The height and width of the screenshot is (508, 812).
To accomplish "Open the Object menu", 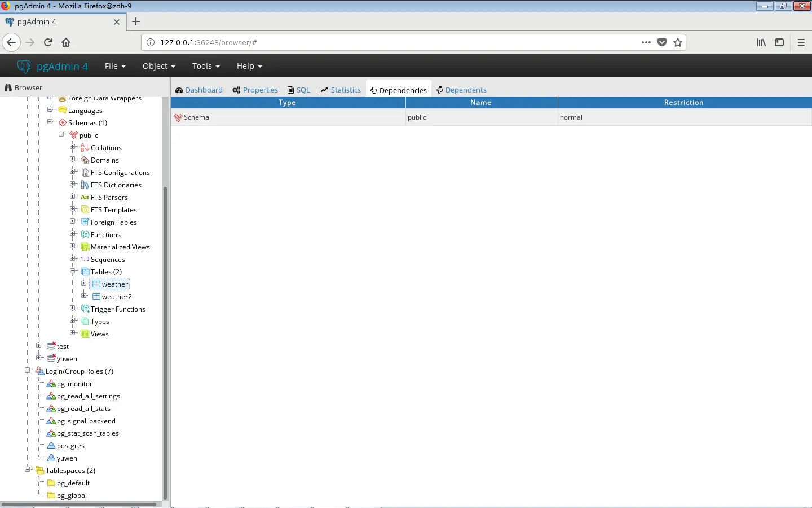I will click(158, 66).
